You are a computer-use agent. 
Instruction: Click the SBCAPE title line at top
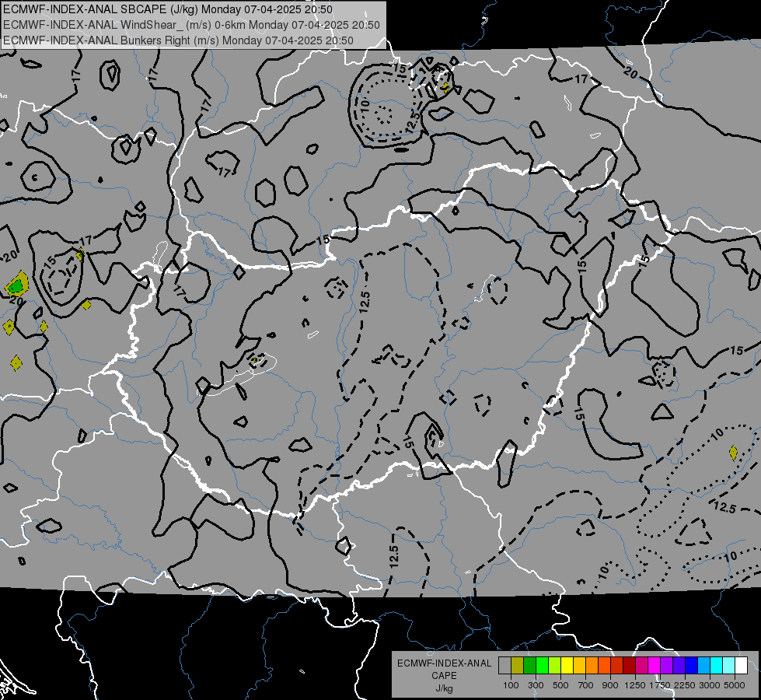coord(167,9)
